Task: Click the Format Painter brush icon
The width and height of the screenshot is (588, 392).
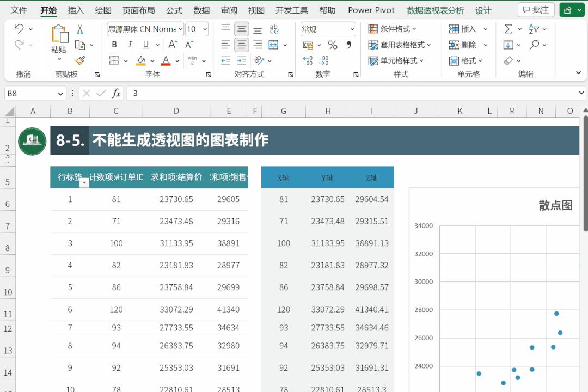Action: point(80,60)
